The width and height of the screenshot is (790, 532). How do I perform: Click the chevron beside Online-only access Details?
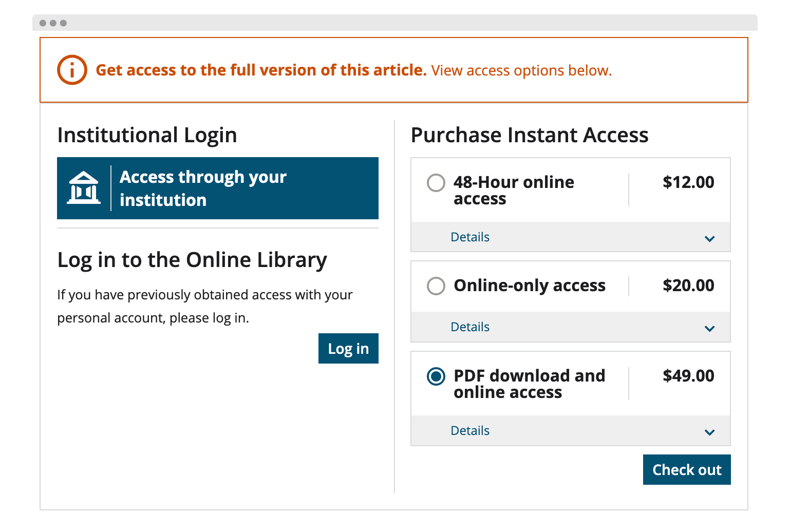click(x=710, y=328)
